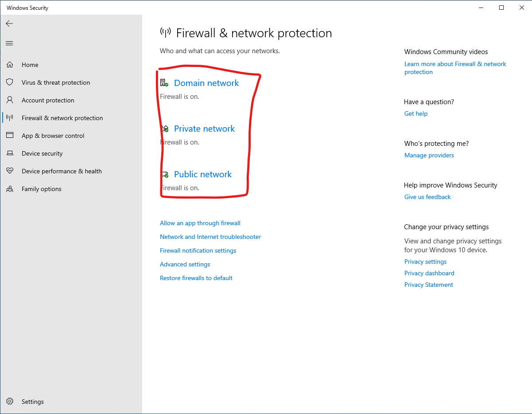Open Family options

(41, 189)
